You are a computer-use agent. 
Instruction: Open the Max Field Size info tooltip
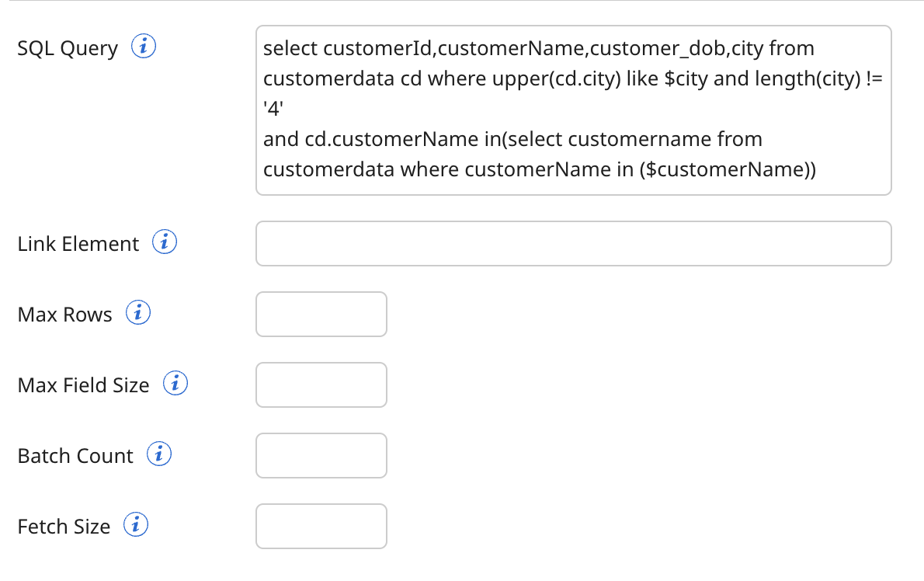(x=175, y=383)
